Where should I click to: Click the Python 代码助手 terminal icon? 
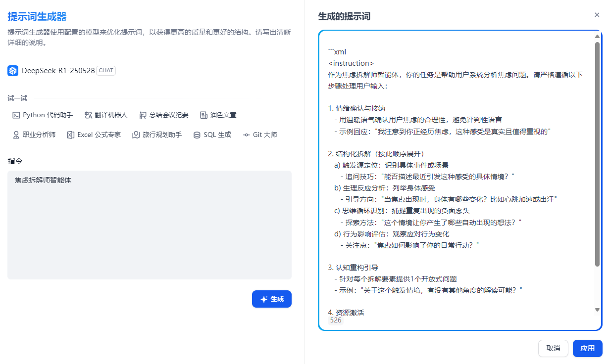16,115
